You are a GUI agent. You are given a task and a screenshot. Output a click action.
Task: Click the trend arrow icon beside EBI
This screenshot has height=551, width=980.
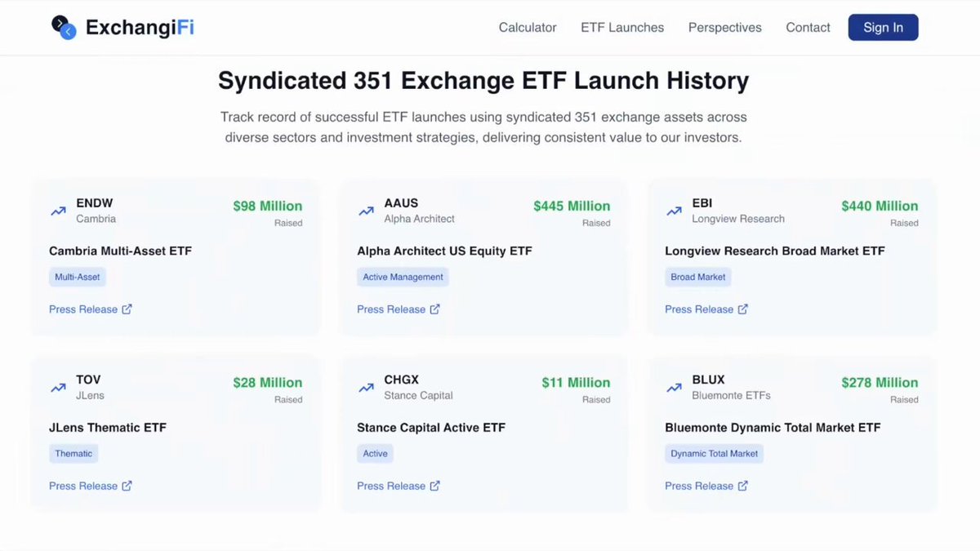[x=674, y=211]
